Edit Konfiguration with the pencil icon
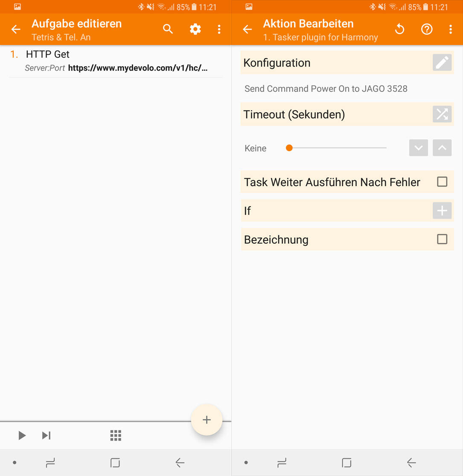The image size is (463, 476). pyautogui.click(x=442, y=63)
